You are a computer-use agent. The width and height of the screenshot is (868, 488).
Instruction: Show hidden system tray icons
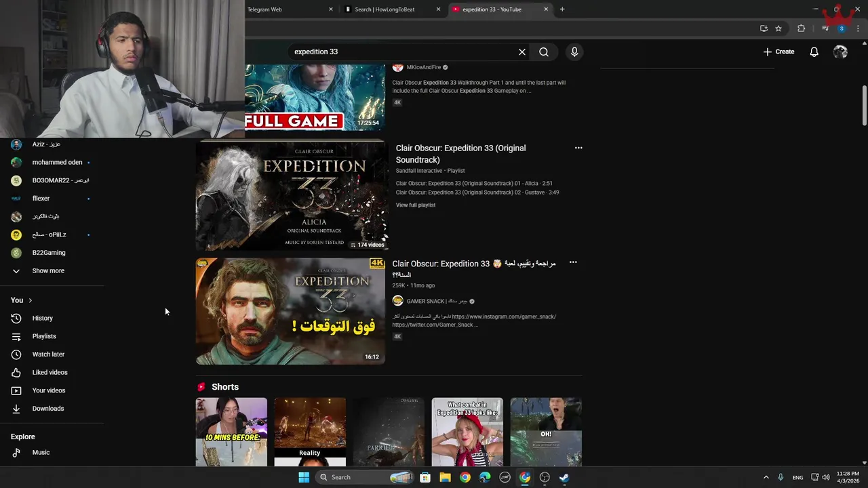766,477
